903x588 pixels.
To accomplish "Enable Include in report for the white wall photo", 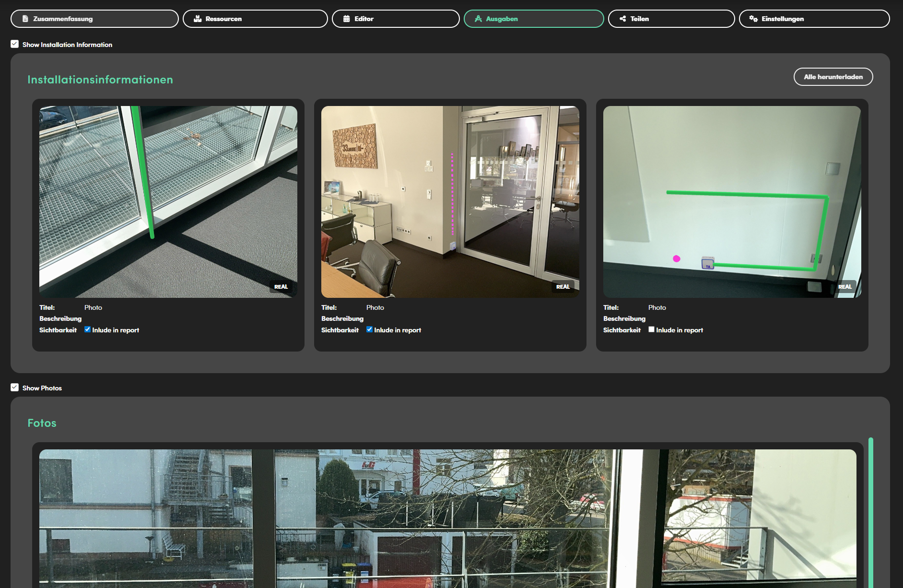I will (651, 329).
